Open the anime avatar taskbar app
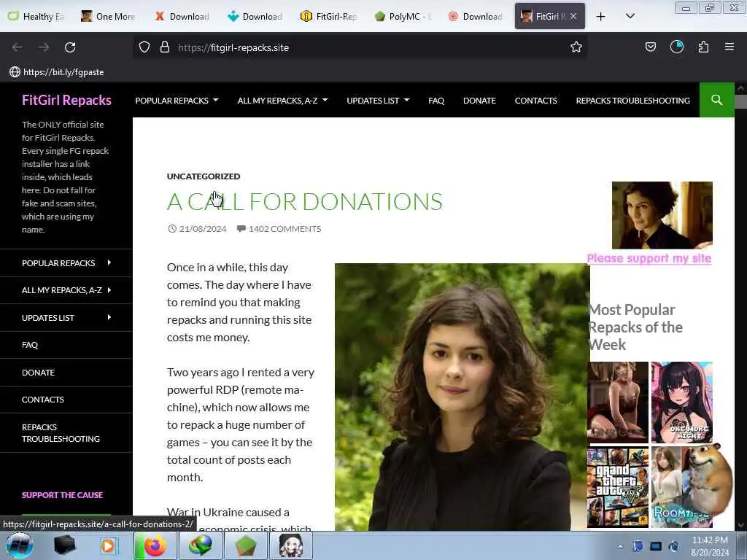Viewport: 747px width, 560px height. point(290,545)
